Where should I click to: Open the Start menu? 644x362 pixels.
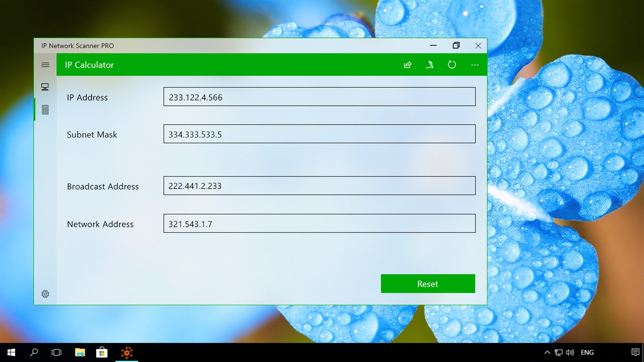[11, 352]
